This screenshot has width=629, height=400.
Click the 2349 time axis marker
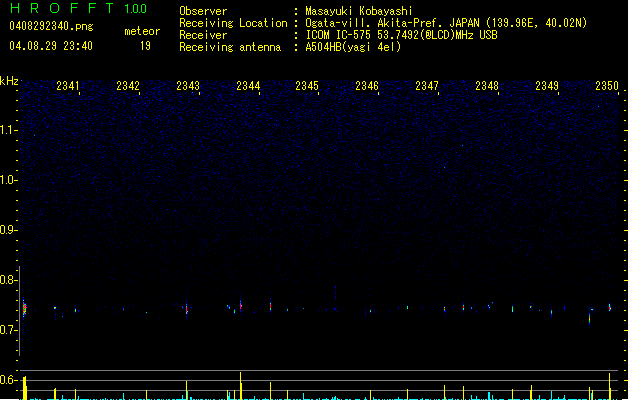coord(547,86)
